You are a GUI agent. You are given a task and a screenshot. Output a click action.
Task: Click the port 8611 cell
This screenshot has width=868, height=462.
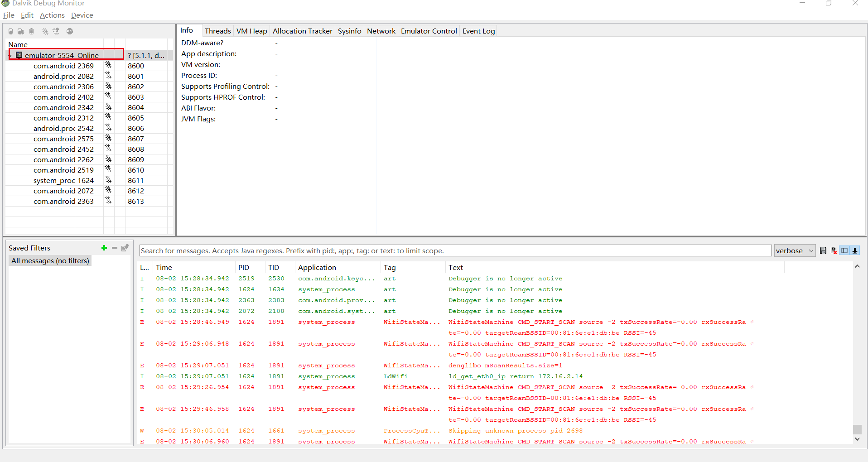[x=136, y=180]
